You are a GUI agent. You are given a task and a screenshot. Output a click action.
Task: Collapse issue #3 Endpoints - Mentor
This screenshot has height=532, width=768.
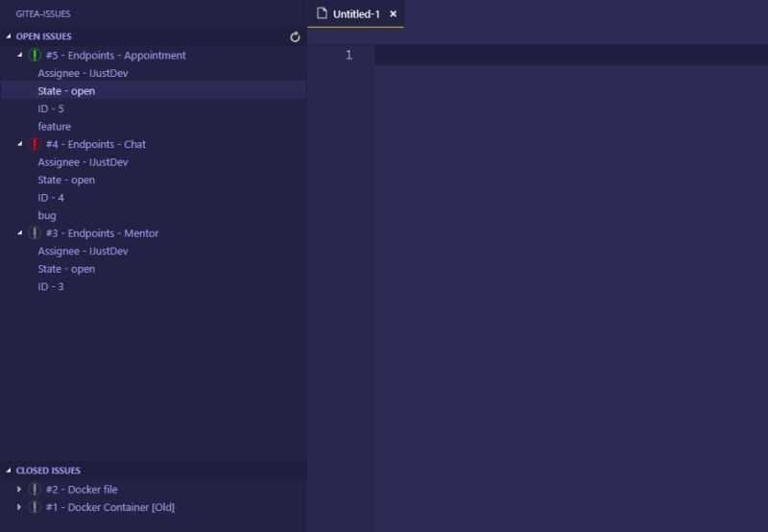click(19, 232)
